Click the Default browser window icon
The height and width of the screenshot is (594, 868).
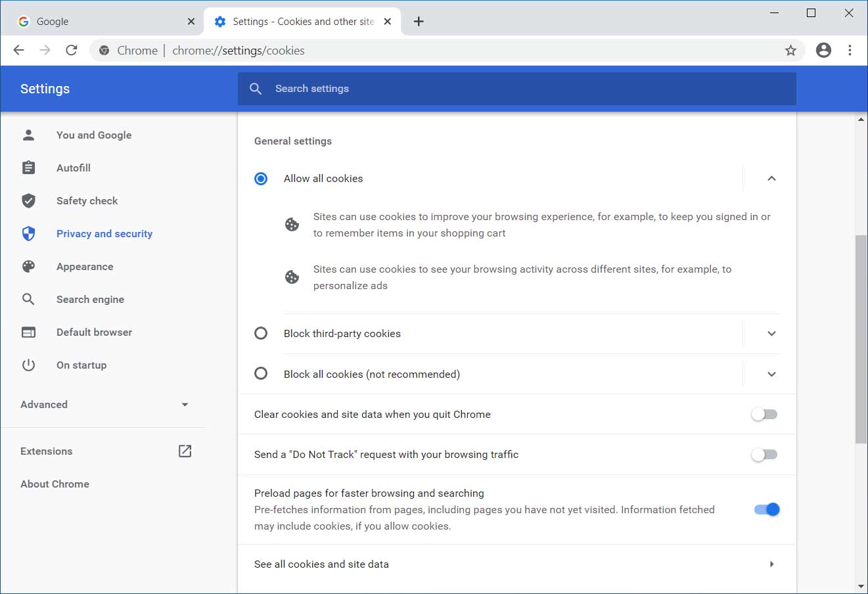point(28,332)
